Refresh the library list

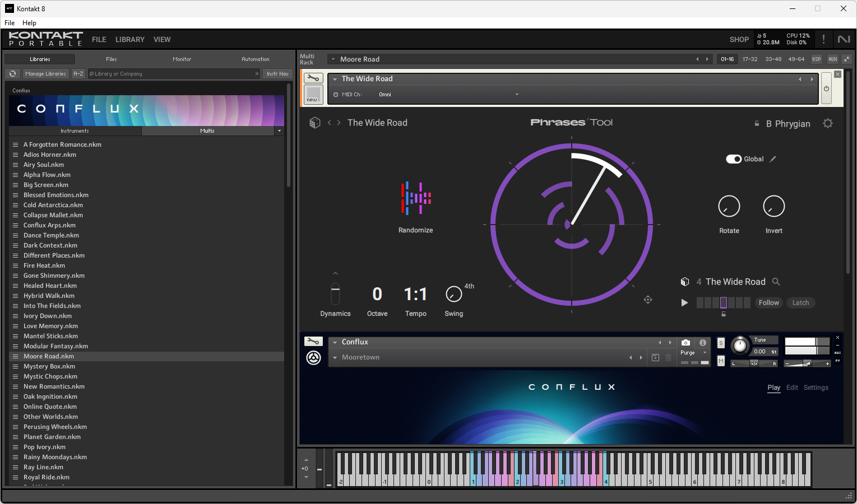[12, 74]
